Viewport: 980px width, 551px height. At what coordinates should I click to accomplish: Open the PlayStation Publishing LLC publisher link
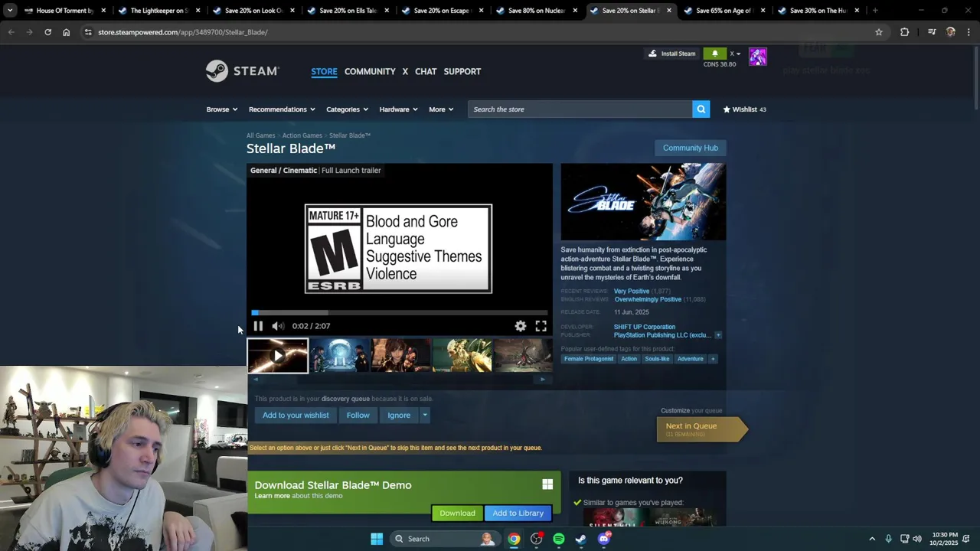662,335
